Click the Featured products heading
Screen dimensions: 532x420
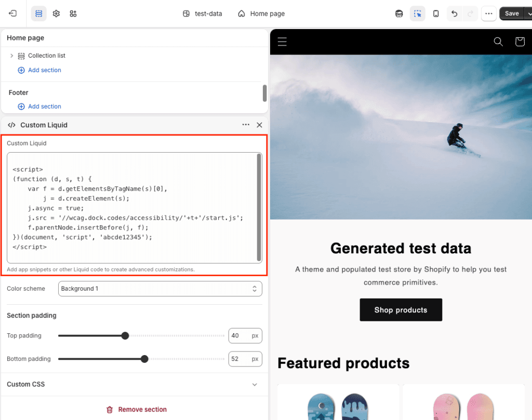[344, 363]
